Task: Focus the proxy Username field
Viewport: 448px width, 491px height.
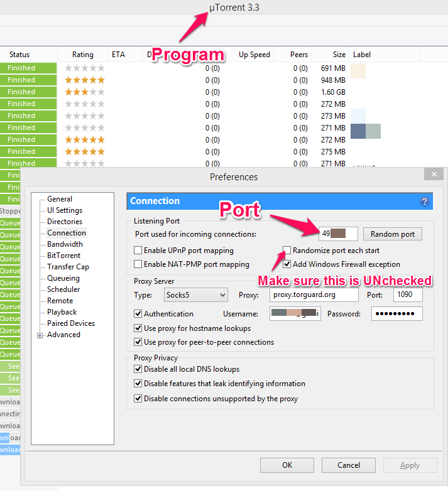Action: [x=295, y=313]
